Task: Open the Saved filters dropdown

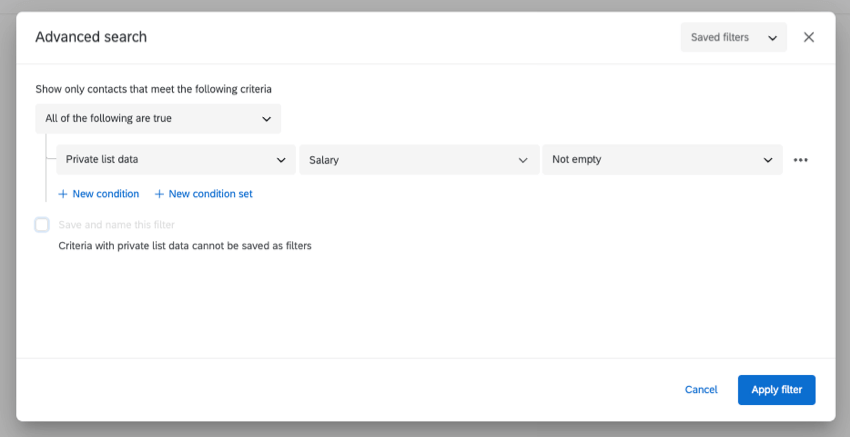Action: tap(733, 37)
